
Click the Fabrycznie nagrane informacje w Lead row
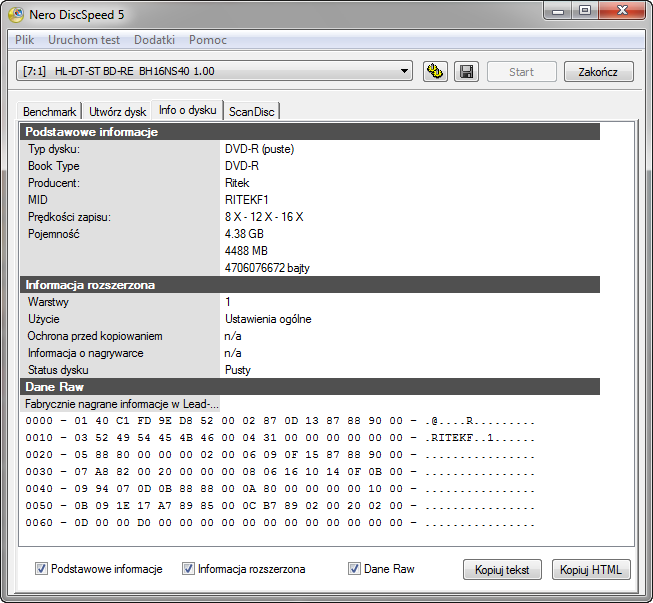[121, 404]
